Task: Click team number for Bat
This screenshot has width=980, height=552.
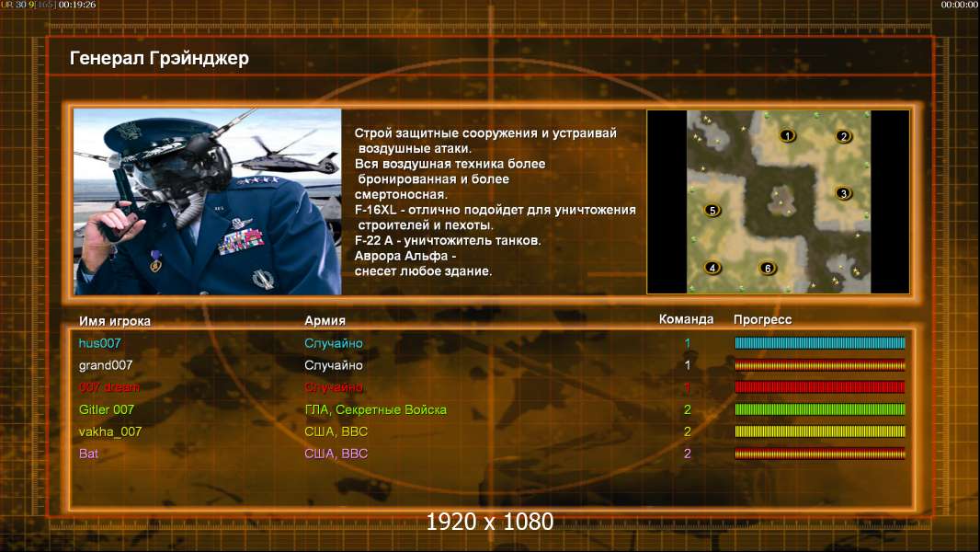Action: (688, 454)
